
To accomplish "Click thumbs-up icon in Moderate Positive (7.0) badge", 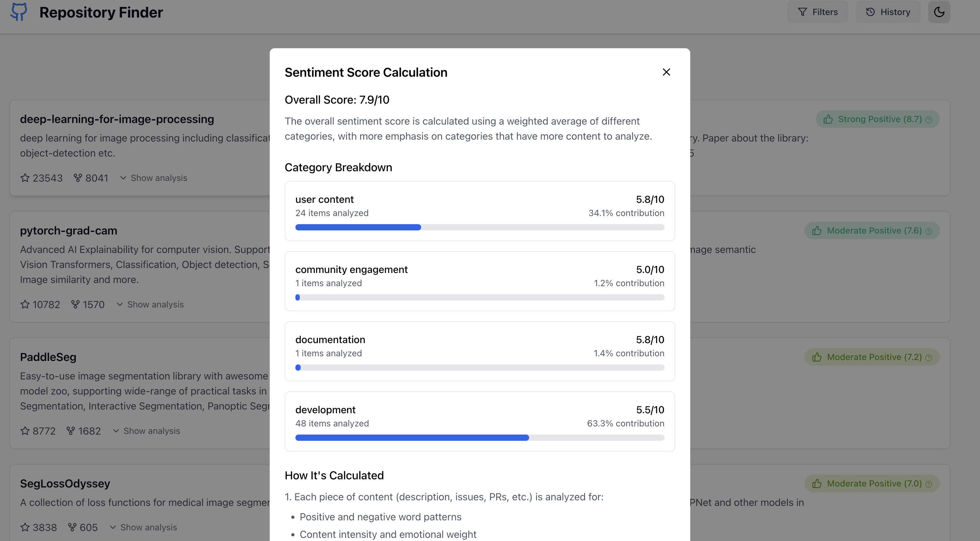I will (817, 483).
